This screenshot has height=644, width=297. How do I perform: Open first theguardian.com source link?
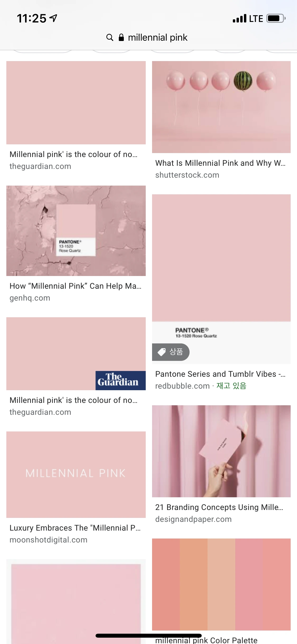coord(40,166)
